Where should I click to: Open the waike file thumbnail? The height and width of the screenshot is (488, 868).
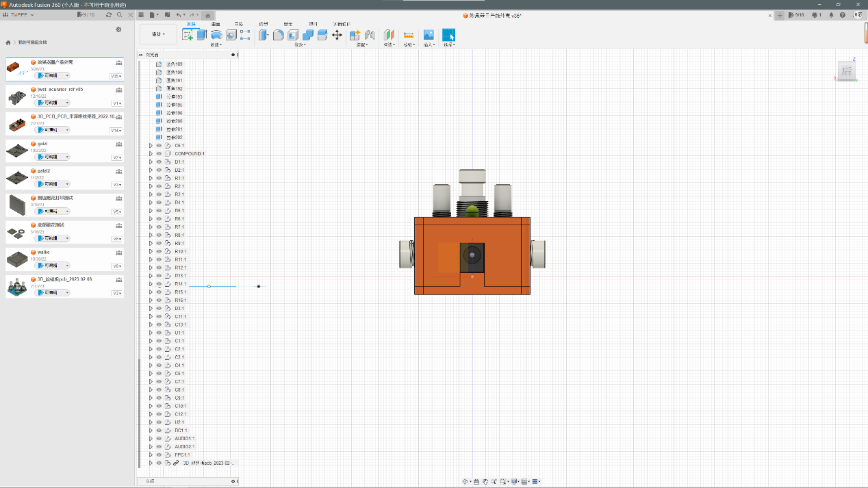pyautogui.click(x=17, y=259)
